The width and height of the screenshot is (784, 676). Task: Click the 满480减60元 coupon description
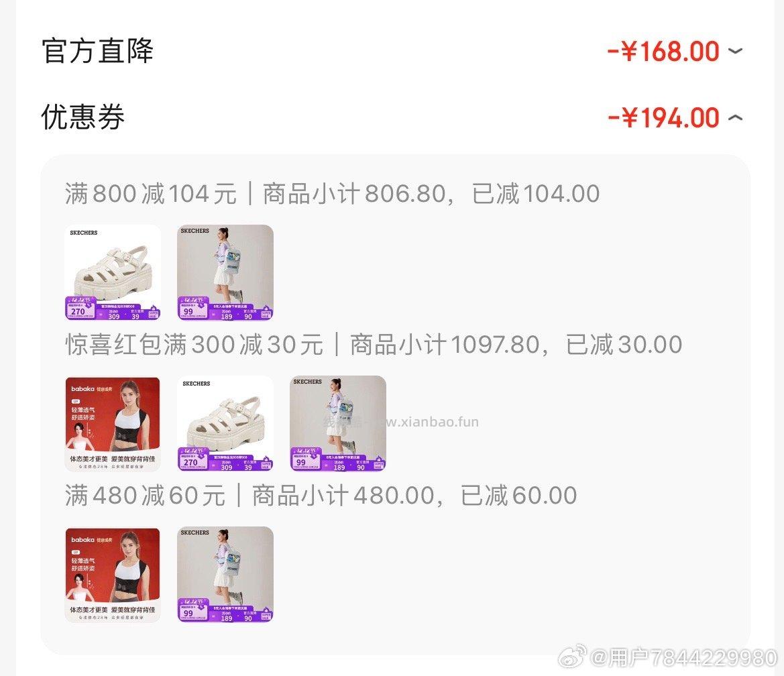point(145,496)
